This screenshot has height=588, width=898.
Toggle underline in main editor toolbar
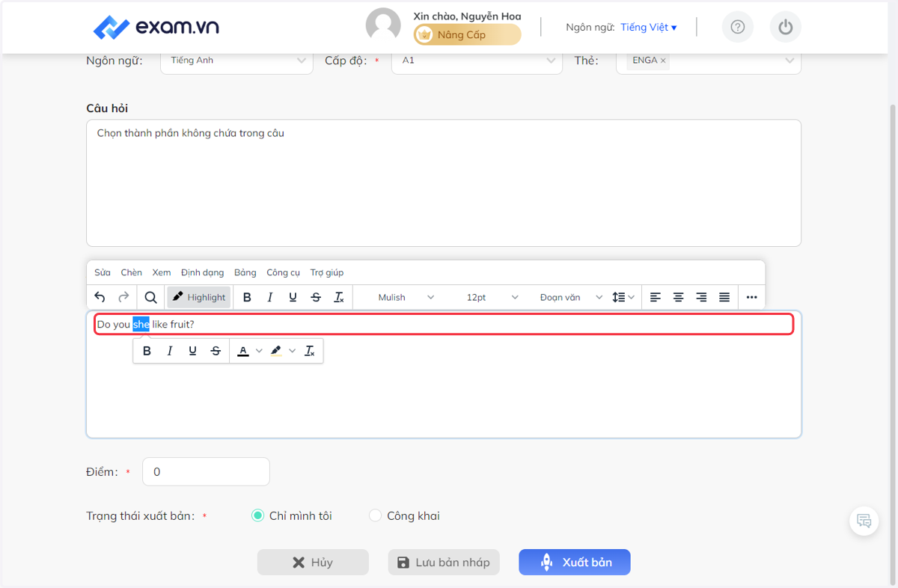[x=293, y=297]
